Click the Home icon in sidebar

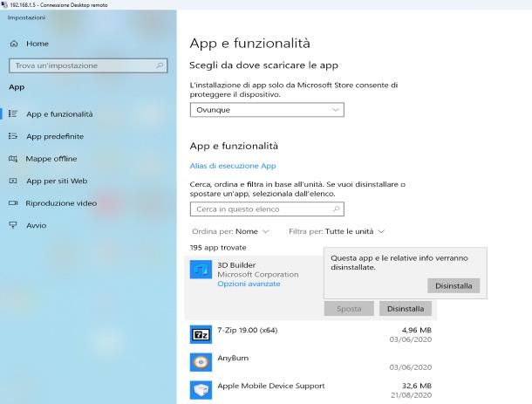click(13, 44)
